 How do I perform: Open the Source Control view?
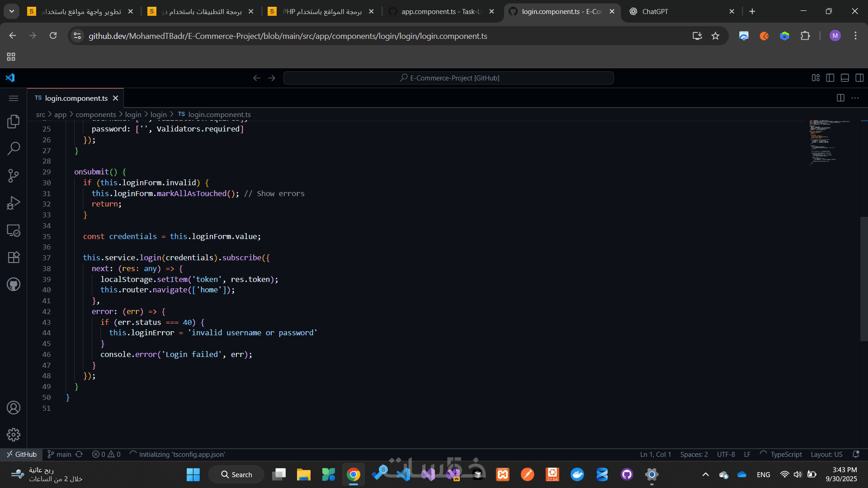point(14,176)
